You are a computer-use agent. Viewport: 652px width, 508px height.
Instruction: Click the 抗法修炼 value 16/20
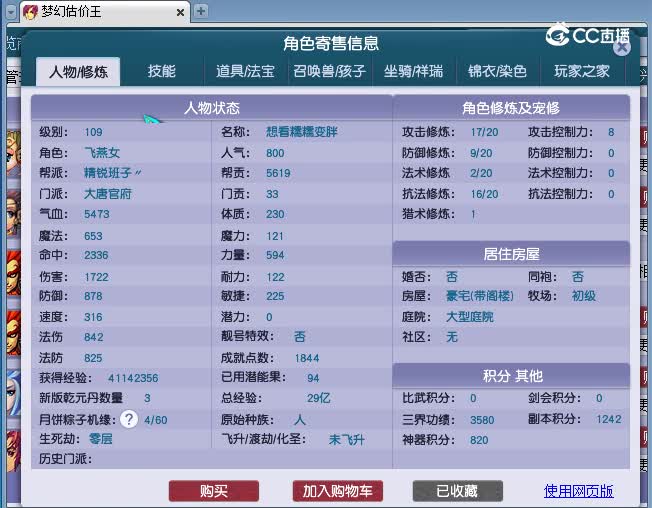(x=484, y=194)
